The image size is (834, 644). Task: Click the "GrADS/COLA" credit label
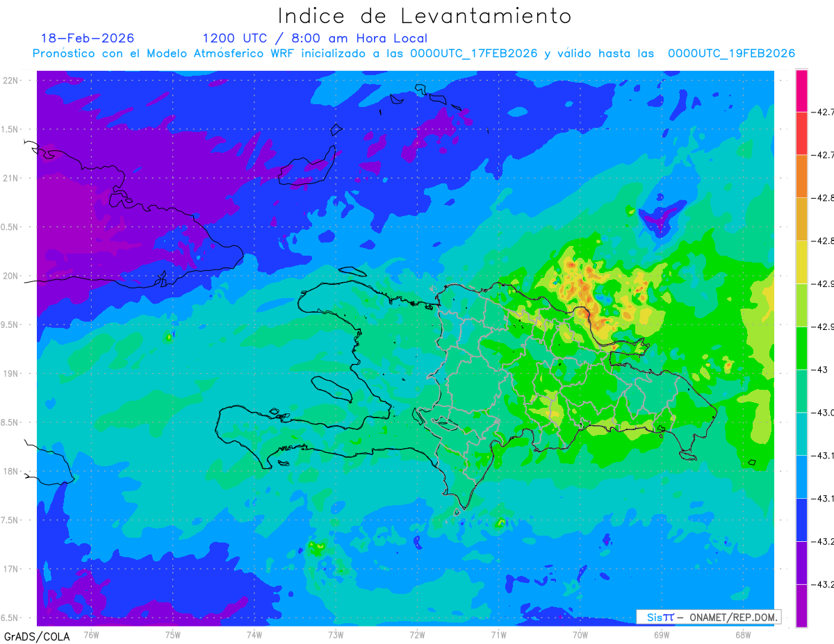click(x=37, y=636)
